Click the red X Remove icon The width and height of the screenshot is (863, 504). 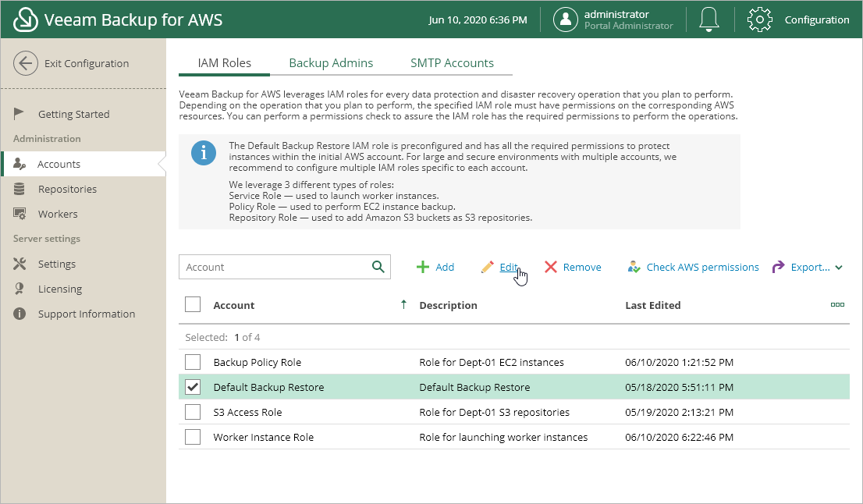tap(550, 267)
